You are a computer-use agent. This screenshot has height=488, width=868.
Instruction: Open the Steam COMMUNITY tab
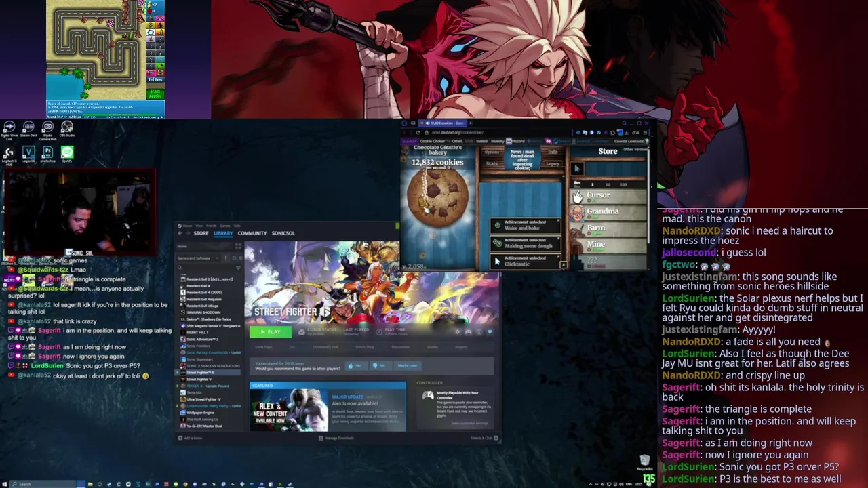coord(252,233)
